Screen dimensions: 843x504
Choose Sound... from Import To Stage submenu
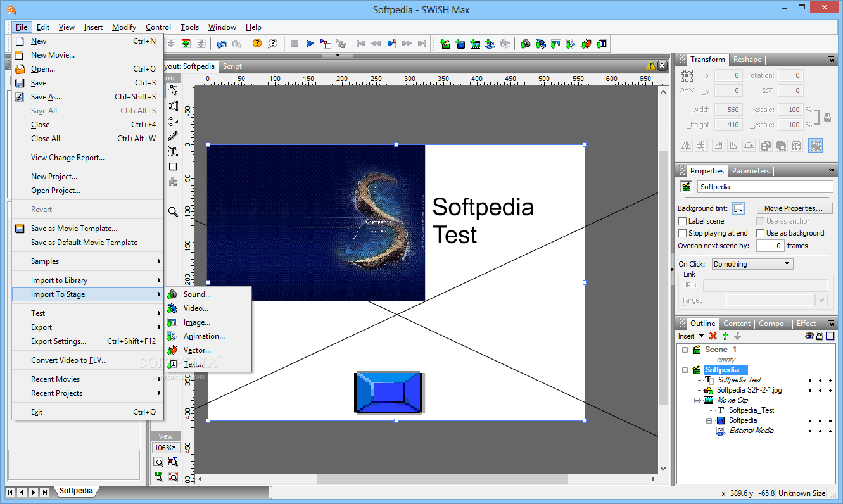click(x=208, y=294)
